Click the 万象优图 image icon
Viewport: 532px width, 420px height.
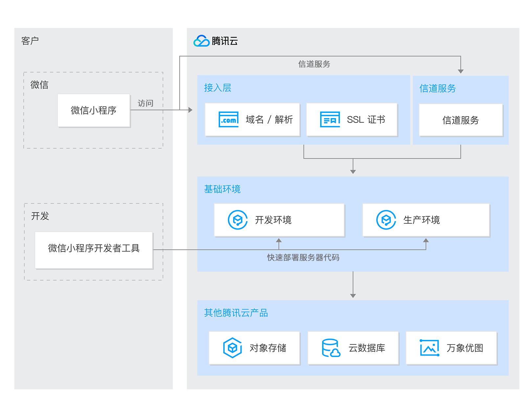tap(430, 348)
